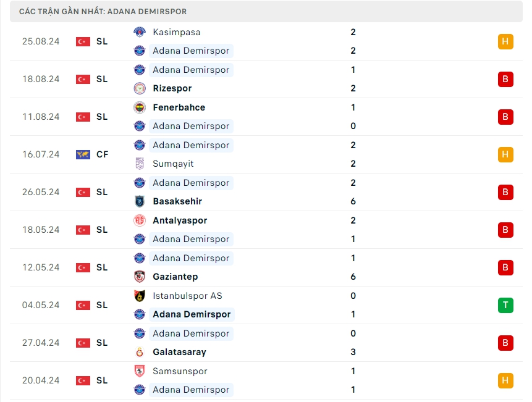
Task: Click the Rizespor club crest icon
Action: (140, 88)
